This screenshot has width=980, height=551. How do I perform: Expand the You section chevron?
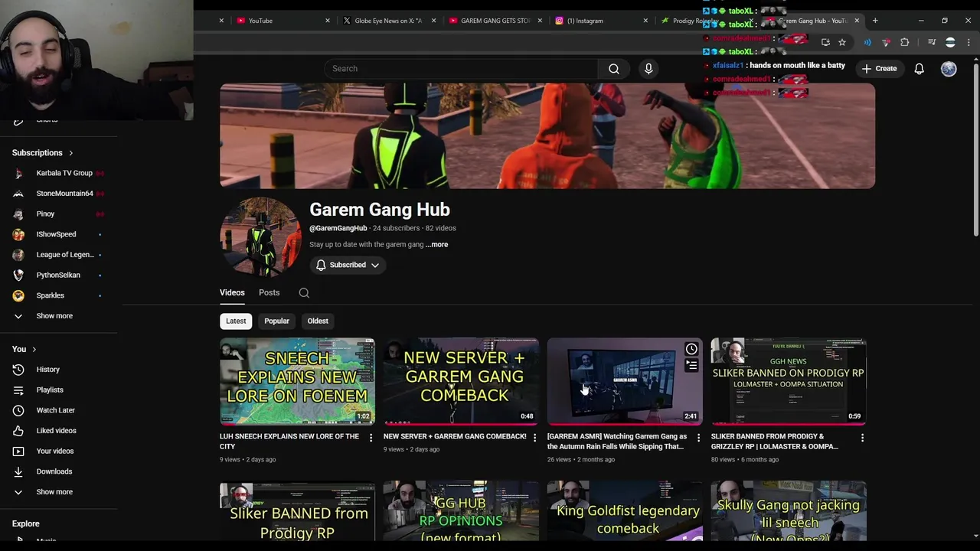[x=34, y=349]
